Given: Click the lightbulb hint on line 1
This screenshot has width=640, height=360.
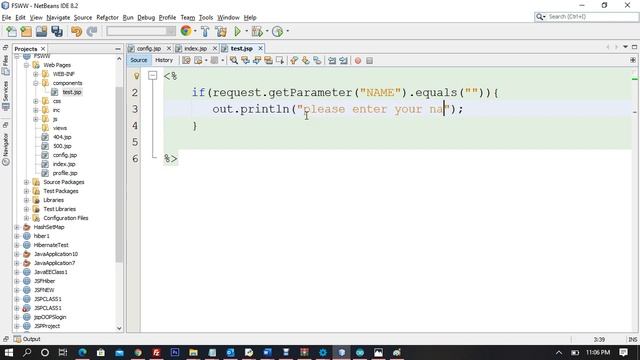Looking at the screenshot, I should [136, 76].
